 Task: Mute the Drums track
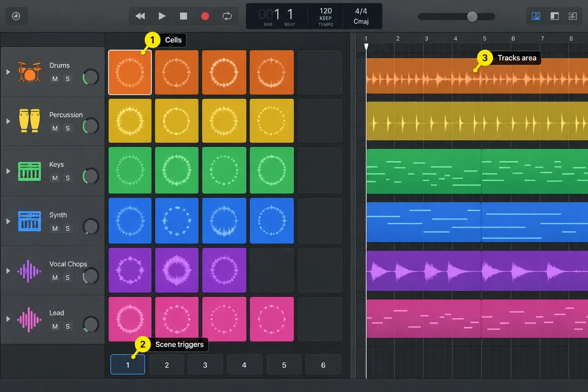point(55,79)
